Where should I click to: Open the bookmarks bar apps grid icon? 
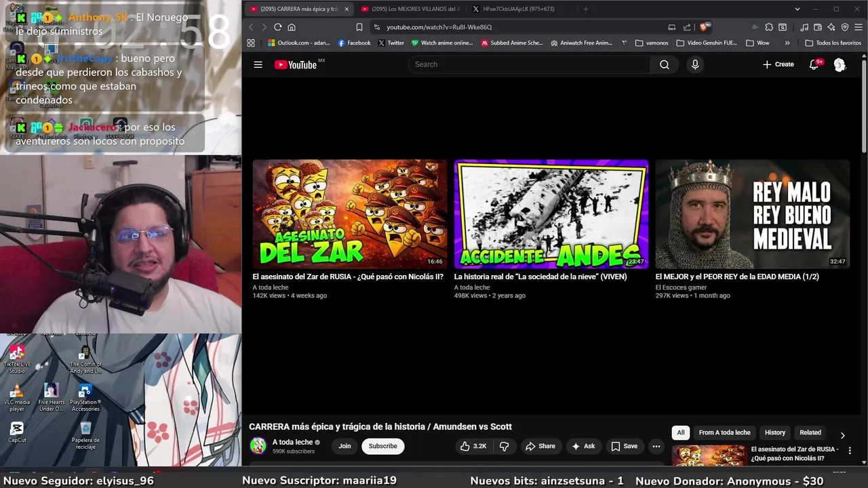(x=251, y=43)
